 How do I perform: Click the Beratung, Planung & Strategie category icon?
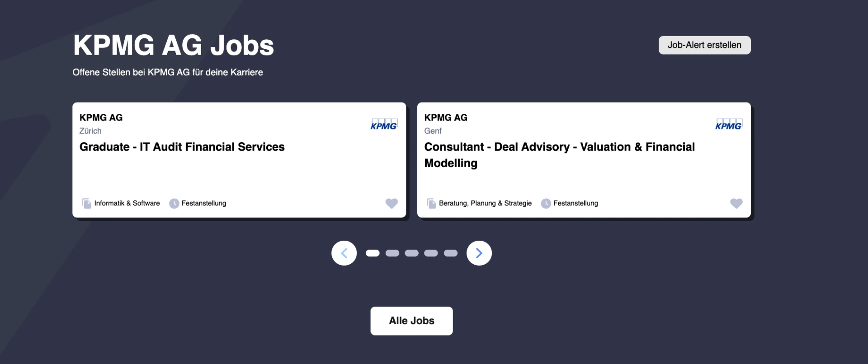[431, 203]
